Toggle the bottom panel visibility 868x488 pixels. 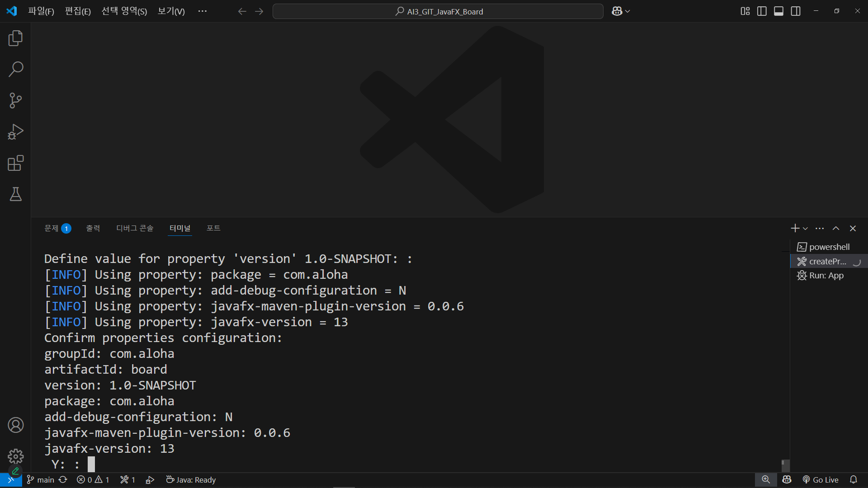pos(778,11)
